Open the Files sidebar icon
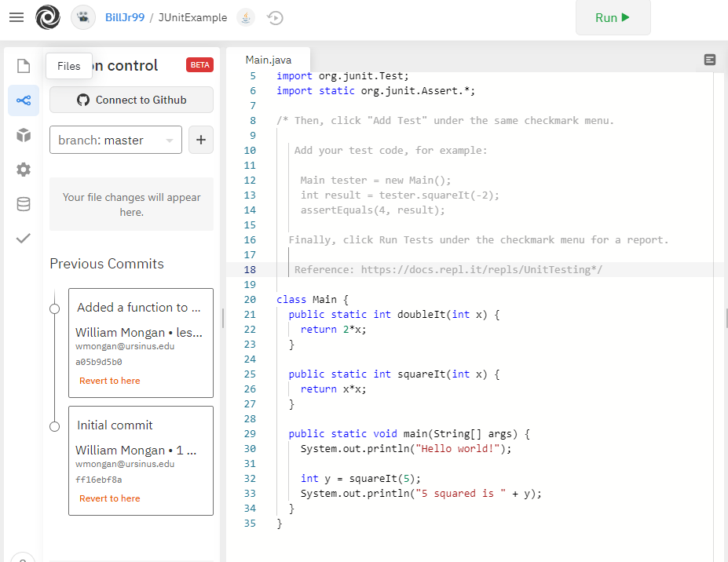 24,66
